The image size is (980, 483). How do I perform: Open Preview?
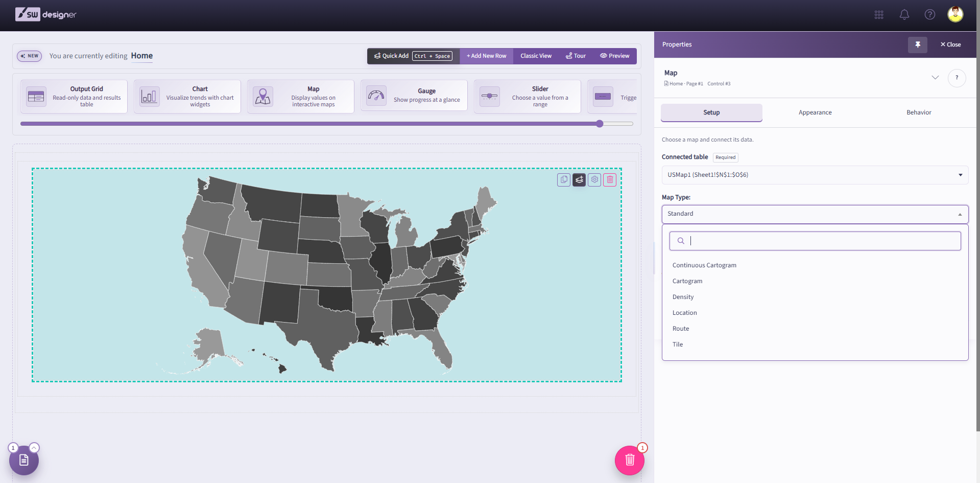pyautogui.click(x=614, y=56)
